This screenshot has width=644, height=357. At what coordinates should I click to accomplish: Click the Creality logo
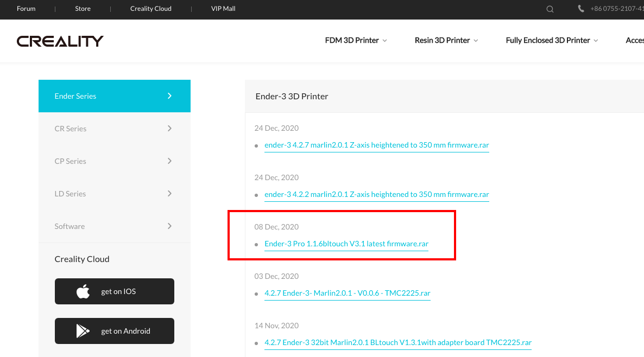[60, 41]
